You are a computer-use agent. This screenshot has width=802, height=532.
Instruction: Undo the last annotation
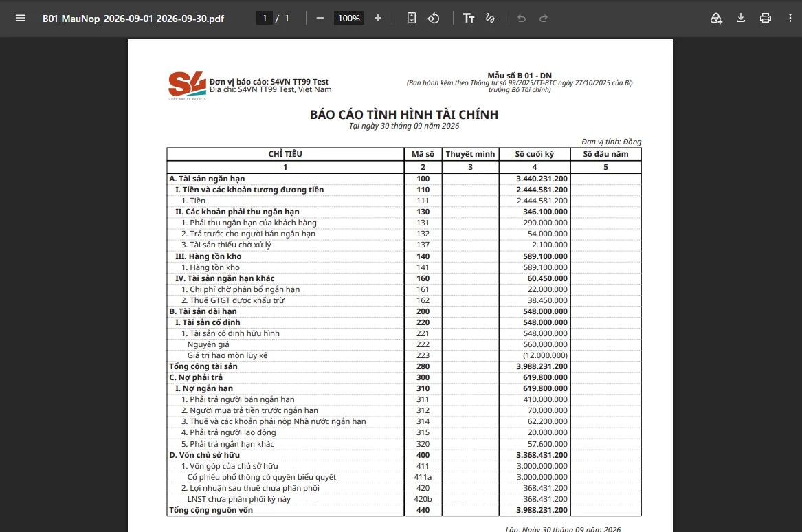click(522, 19)
